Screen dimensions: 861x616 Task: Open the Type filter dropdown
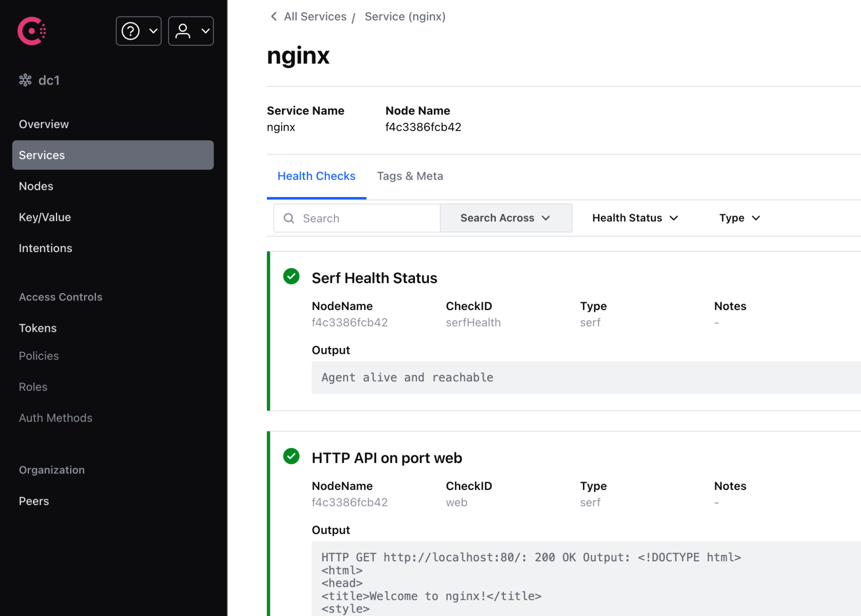[x=740, y=218]
